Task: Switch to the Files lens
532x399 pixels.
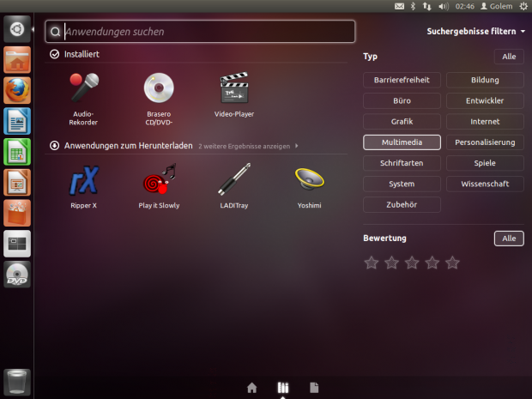Action: tap(314, 387)
